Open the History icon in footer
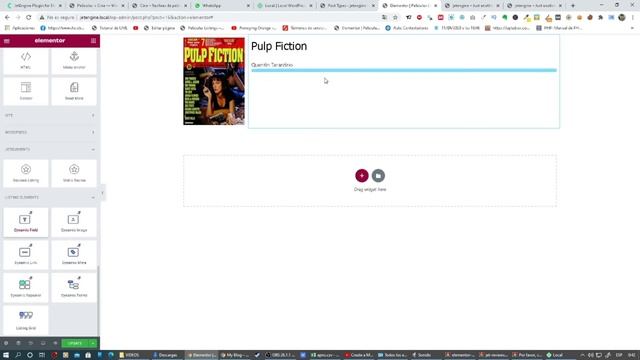The height and width of the screenshot is (360, 640). coord(31,343)
